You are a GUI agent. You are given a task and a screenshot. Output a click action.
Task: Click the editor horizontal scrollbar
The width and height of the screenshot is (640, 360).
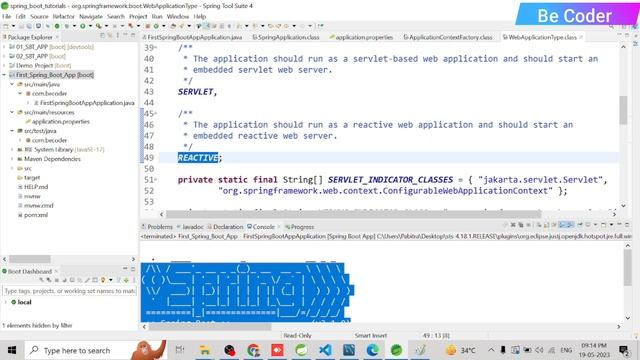353,214
